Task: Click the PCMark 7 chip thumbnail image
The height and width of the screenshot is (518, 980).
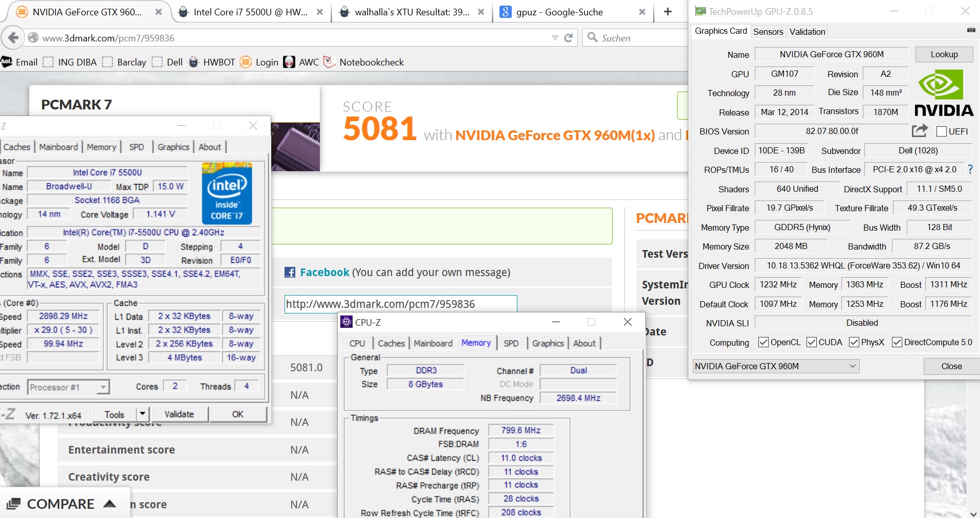Action: [x=295, y=147]
